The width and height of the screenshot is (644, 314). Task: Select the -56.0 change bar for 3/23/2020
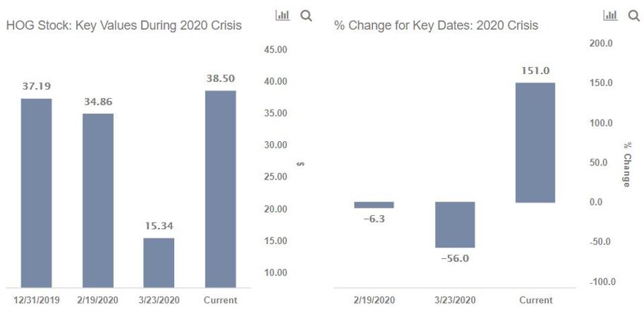(x=455, y=225)
